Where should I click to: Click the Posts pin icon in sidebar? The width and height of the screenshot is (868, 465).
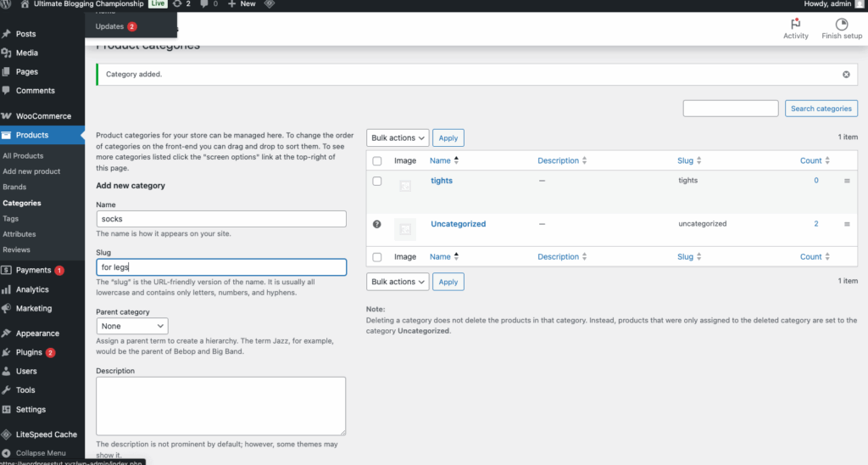(x=6, y=34)
